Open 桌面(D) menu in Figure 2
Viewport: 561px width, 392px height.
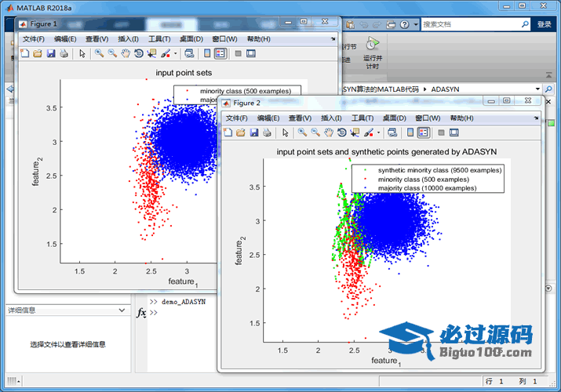coord(395,118)
